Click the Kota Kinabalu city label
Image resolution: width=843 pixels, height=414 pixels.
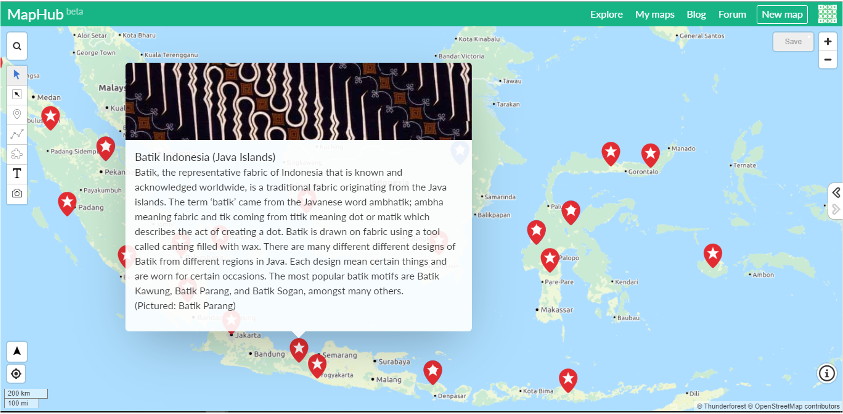[x=480, y=39]
